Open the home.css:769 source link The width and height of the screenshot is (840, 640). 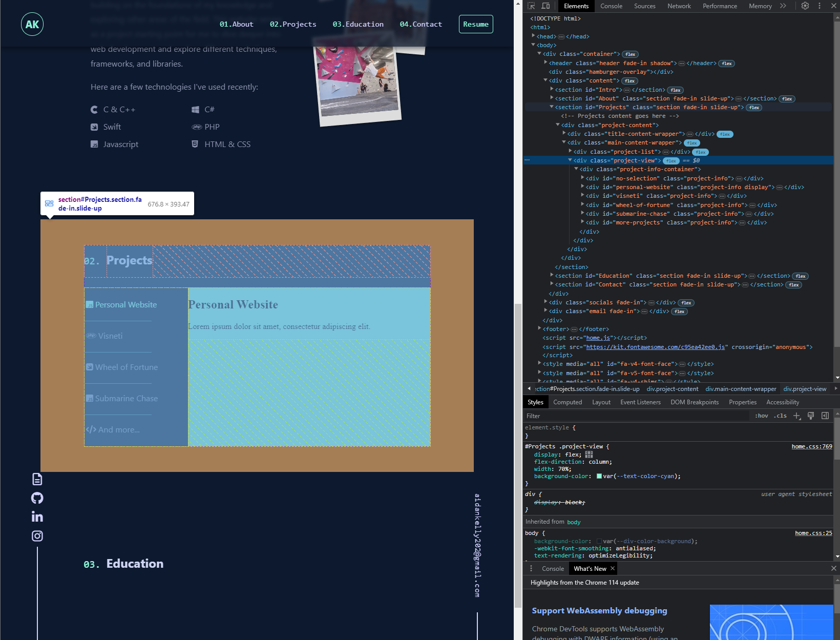click(811, 447)
